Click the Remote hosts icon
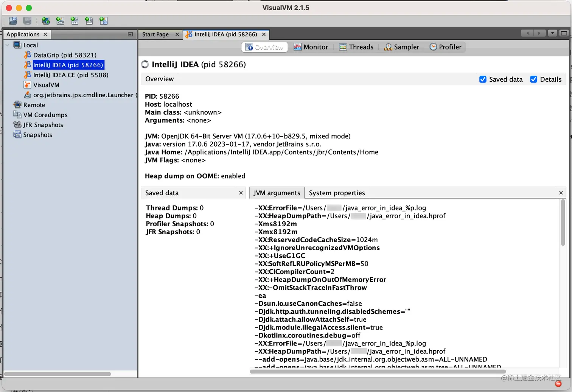 pos(17,105)
